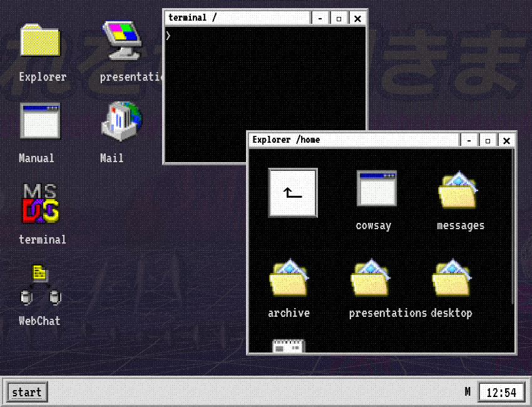This screenshot has width=532, height=407.
Task: Open the messages folder
Action: (x=459, y=191)
